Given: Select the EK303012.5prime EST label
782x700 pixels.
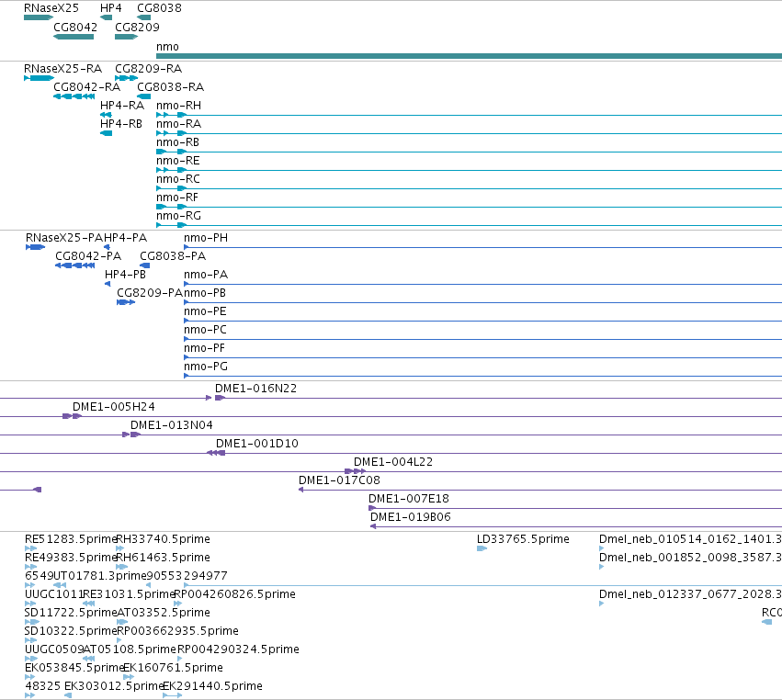Looking at the screenshot, I should (x=114, y=687).
